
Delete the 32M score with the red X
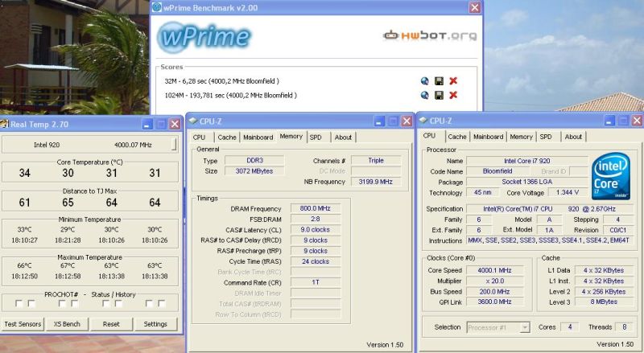pos(453,81)
